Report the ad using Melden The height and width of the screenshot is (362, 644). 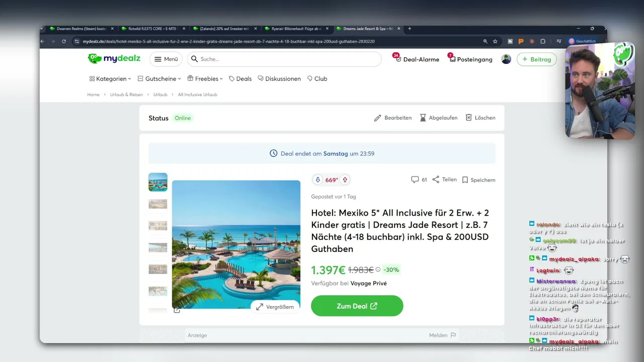pos(443,335)
